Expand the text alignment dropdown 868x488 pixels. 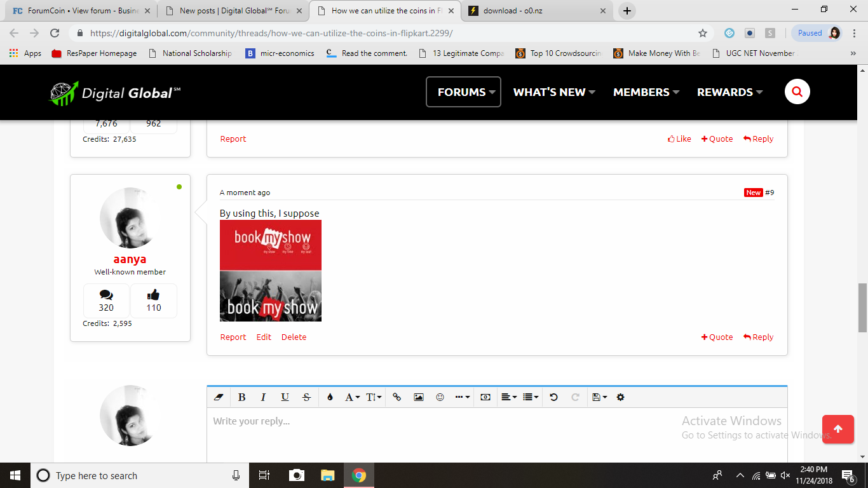508,396
